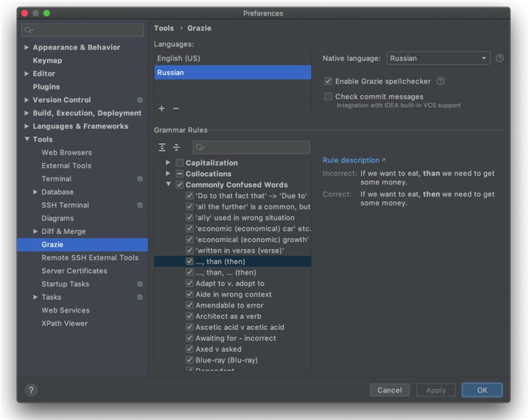Click the project-level icon beside Tasks

click(x=140, y=297)
